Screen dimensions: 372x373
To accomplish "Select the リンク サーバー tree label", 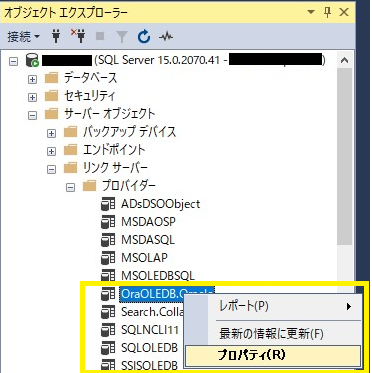I will tap(115, 168).
